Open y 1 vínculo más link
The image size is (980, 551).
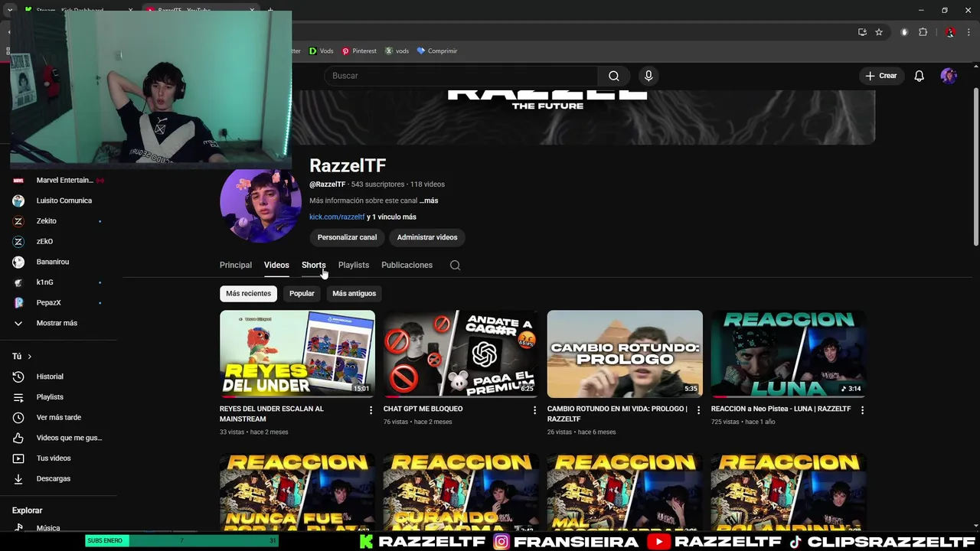click(x=391, y=217)
